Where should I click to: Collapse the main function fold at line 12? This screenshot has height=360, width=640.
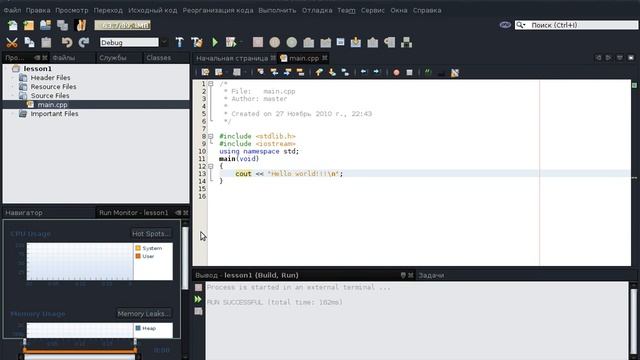(x=211, y=167)
